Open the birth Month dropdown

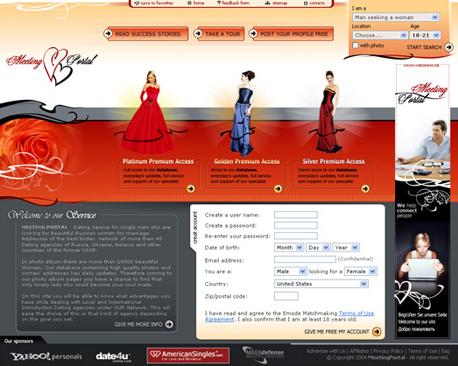click(289, 247)
